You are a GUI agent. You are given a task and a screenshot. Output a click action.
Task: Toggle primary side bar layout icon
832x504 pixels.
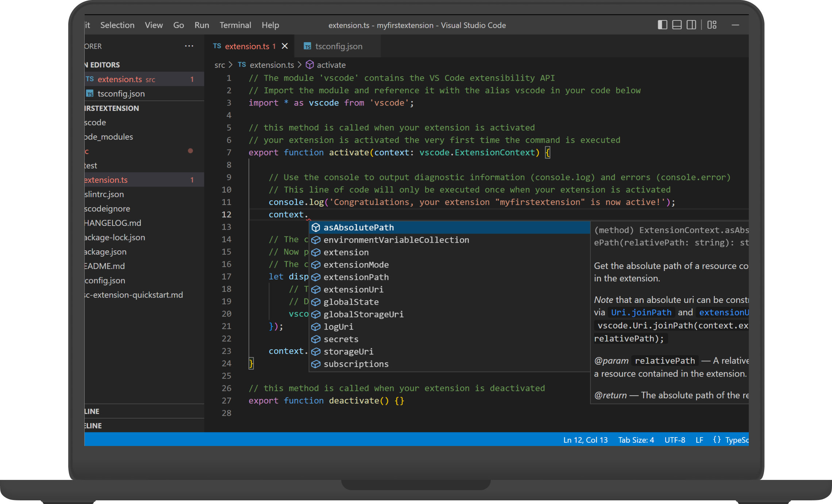pos(662,25)
